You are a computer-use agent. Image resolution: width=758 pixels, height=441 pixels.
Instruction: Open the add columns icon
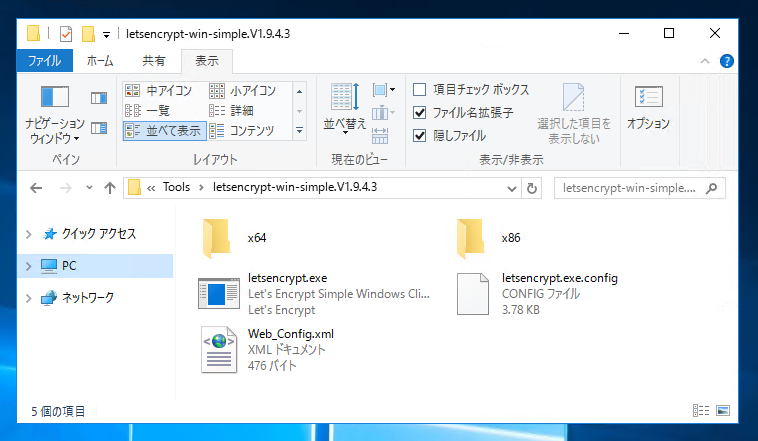click(384, 113)
